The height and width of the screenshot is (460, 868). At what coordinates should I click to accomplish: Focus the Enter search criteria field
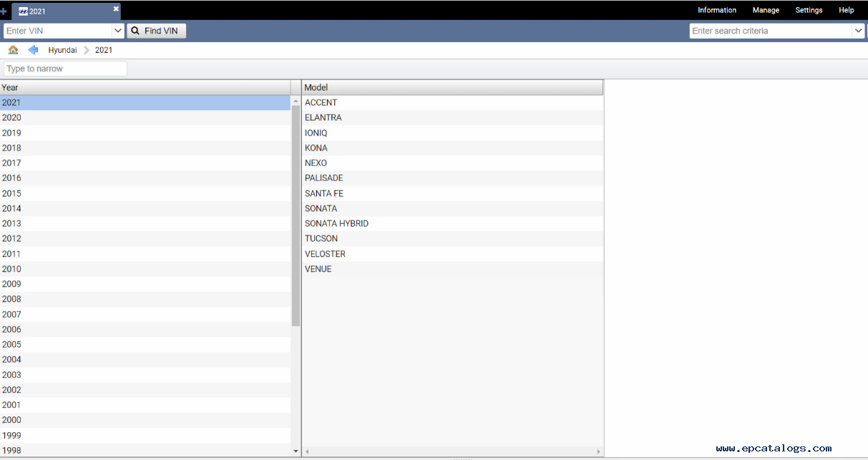[x=771, y=31]
